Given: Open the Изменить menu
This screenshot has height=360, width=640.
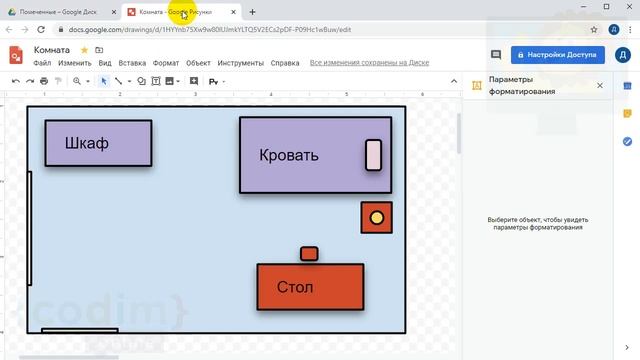Looking at the screenshot, I should (75, 63).
